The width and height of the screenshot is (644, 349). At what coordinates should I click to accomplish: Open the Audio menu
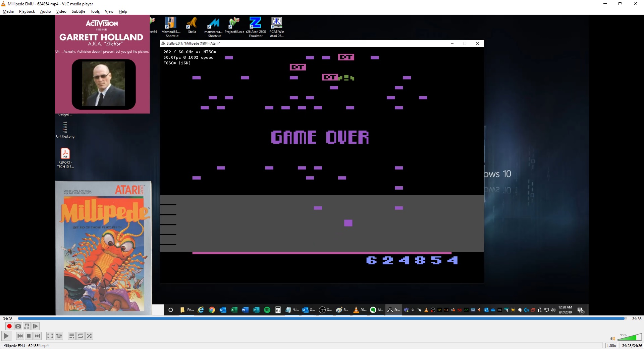pos(46,11)
